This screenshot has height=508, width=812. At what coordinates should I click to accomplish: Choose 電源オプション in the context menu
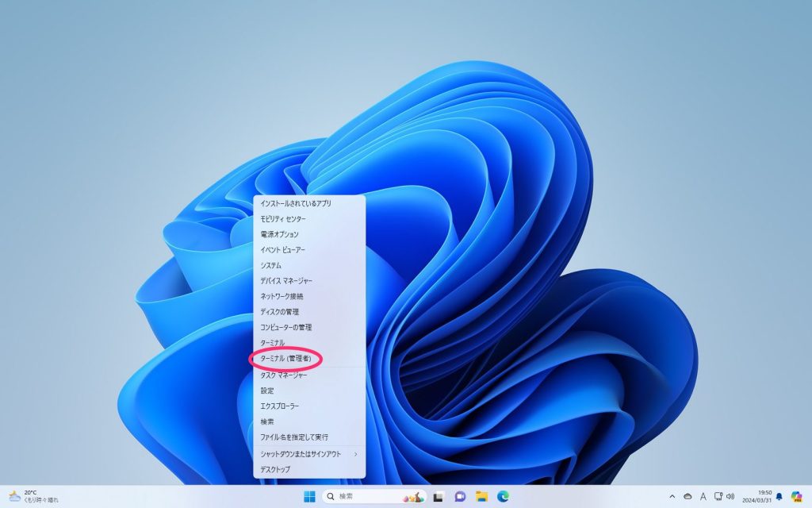[x=309, y=234]
